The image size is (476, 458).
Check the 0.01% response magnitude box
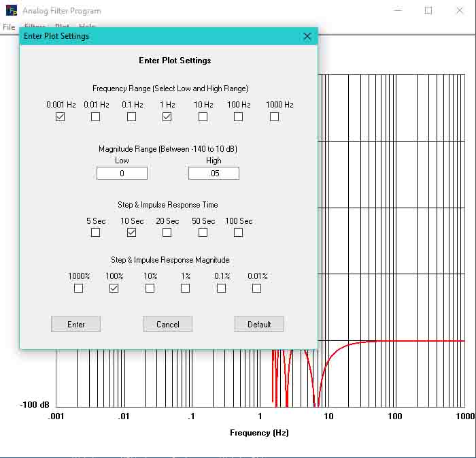(256, 288)
